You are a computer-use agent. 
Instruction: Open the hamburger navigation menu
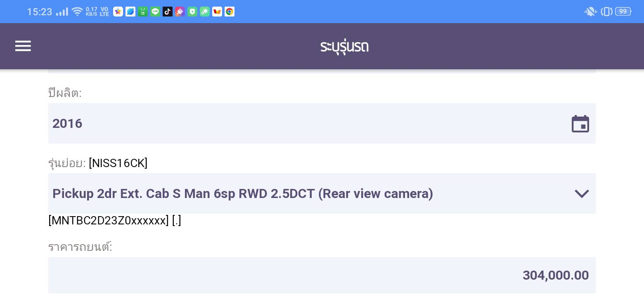point(23,46)
